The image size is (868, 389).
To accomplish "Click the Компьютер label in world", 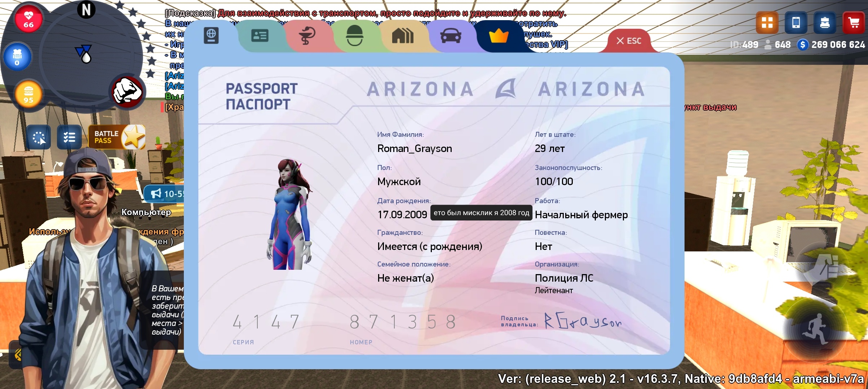I will click(x=146, y=212).
